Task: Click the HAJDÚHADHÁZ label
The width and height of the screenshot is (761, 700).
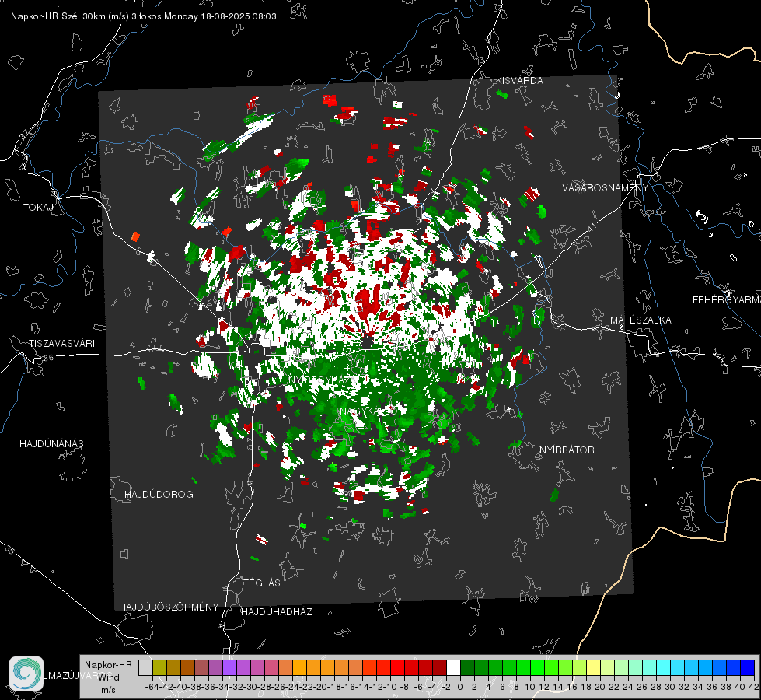Action: 277,612
